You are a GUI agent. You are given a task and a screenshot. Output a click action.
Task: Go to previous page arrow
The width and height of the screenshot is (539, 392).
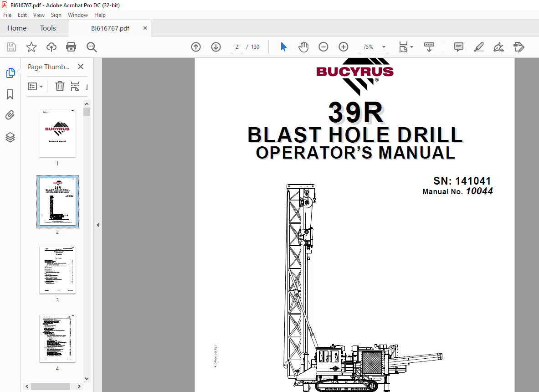pyautogui.click(x=196, y=47)
